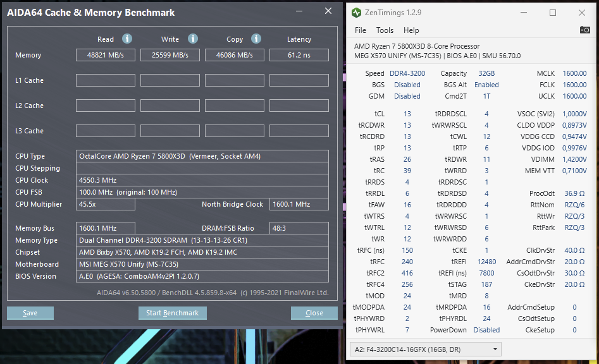Open the Help menu in ZenTimings
599x364 pixels.
411,30
